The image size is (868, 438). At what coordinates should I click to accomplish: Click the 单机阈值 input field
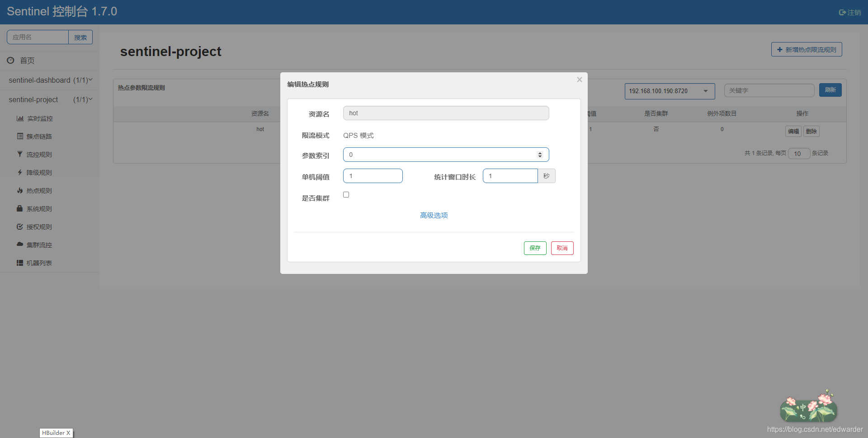[x=373, y=176]
